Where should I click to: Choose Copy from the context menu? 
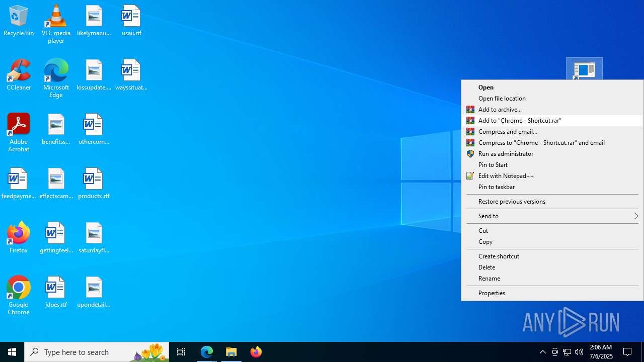click(x=552, y=242)
